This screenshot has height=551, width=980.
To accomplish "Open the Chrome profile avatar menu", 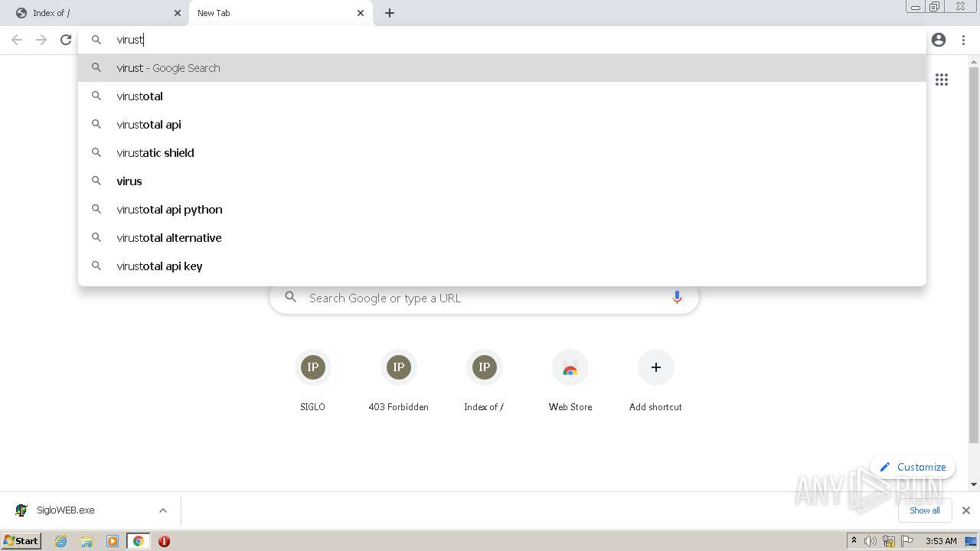I will [x=939, y=40].
